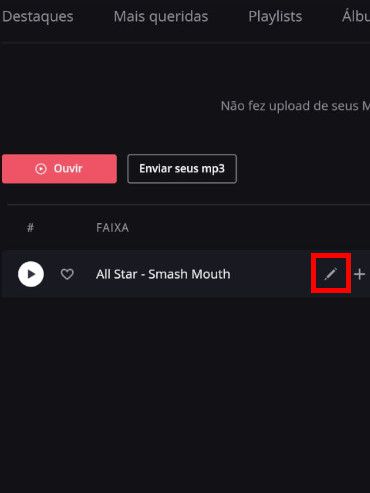Image resolution: width=370 pixels, height=493 pixels.
Task: Add the track using the plus icon
Action: tap(360, 274)
